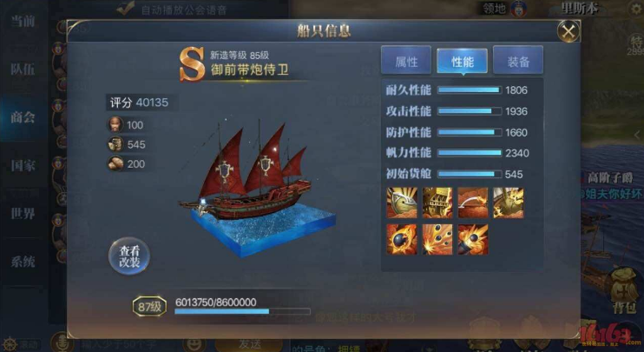Viewport: 644px width, 352px height.
Task: Click the ship-ramming skill icon, first in the top row
Action: (402, 203)
